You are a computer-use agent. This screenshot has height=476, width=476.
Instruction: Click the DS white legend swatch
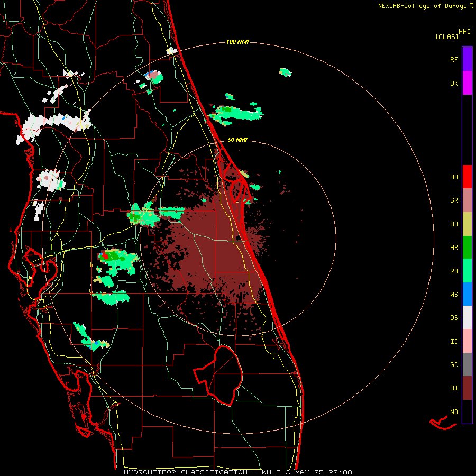[x=467, y=317]
